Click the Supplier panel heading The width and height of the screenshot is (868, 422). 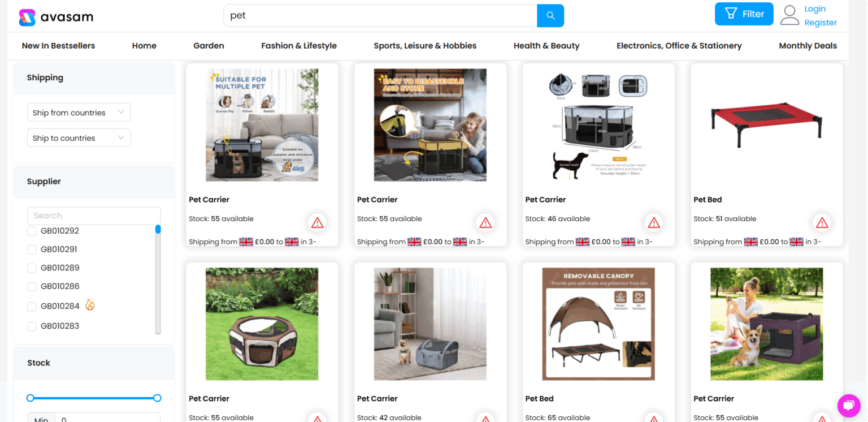(x=44, y=182)
